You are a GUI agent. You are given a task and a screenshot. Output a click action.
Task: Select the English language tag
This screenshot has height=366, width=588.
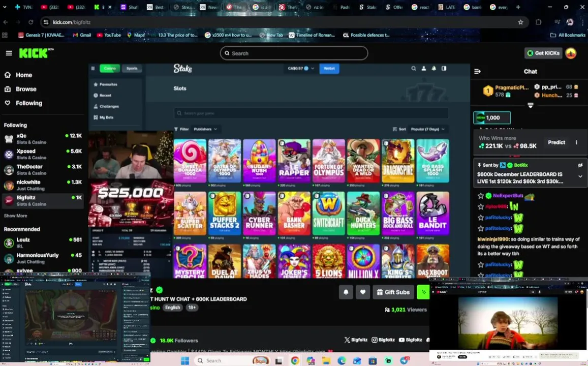click(x=172, y=308)
